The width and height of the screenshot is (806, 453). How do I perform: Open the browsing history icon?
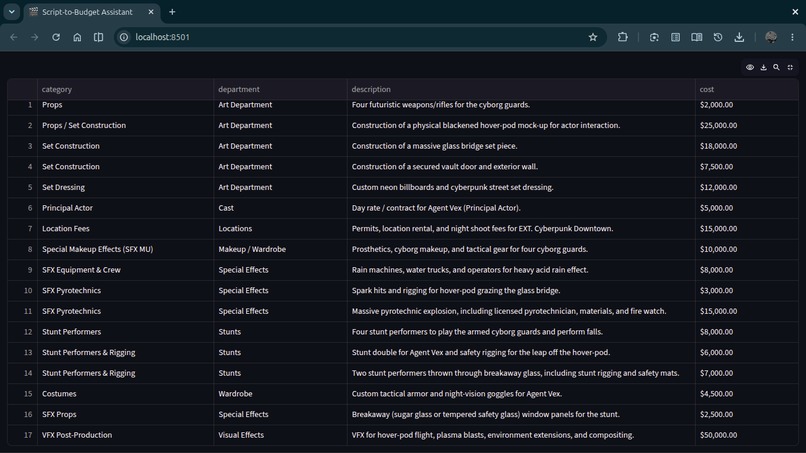pyautogui.click(x=718, y=37)
